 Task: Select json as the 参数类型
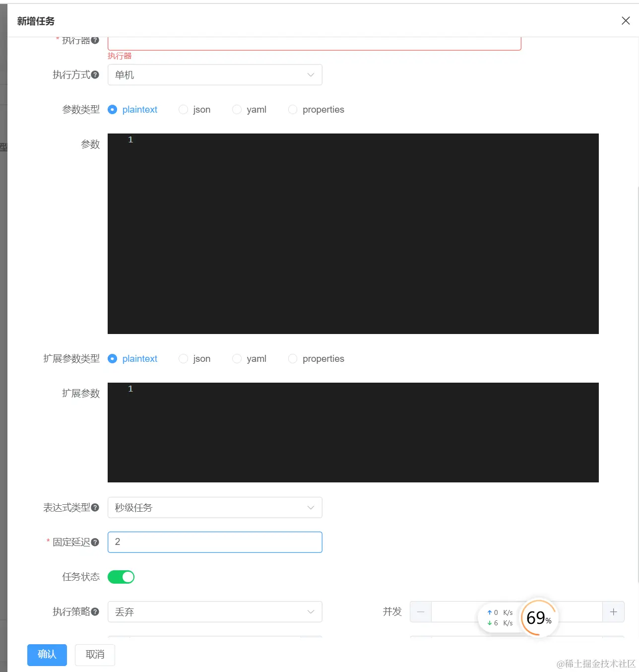(183, 109)
